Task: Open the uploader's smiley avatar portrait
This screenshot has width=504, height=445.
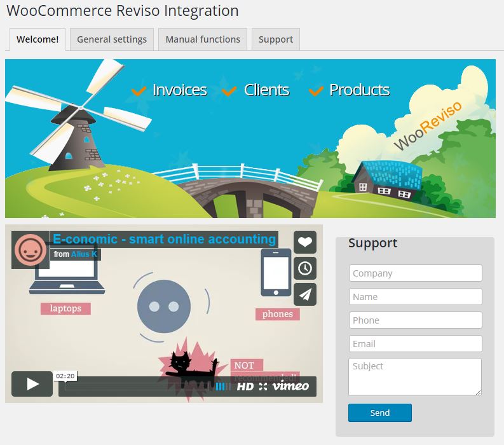Action: (x=31, y=249)
